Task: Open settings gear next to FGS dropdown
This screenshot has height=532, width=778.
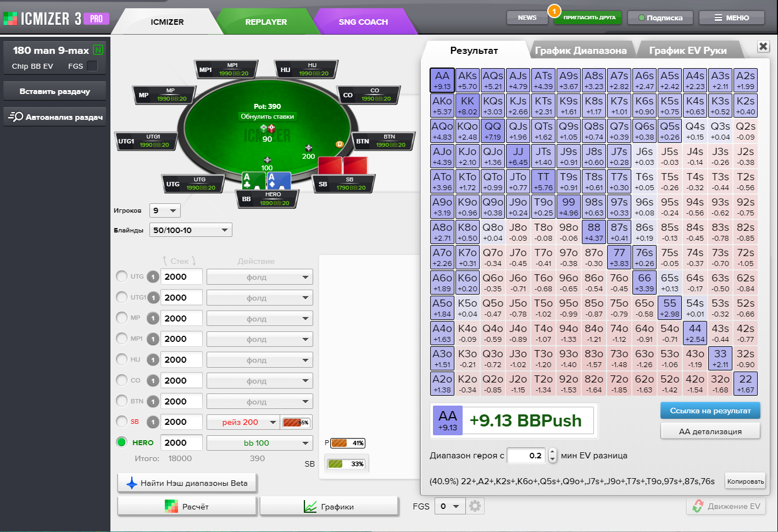Action: (475, 506)
